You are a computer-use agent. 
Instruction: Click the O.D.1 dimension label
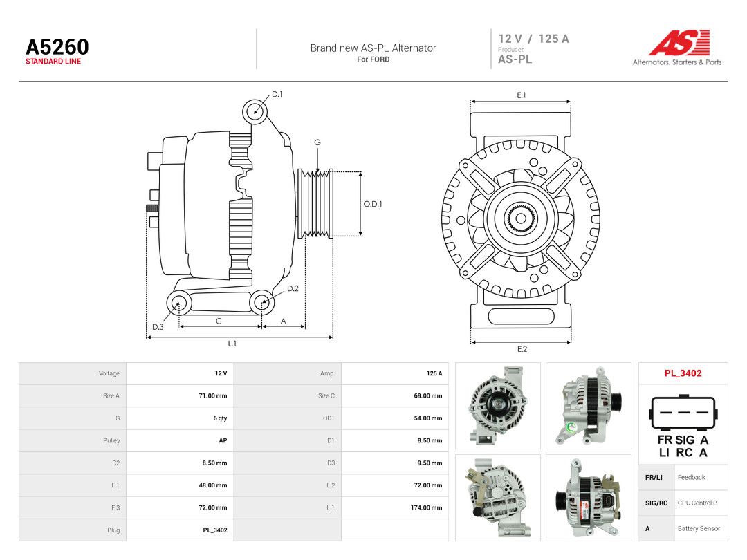click(373, 204)
